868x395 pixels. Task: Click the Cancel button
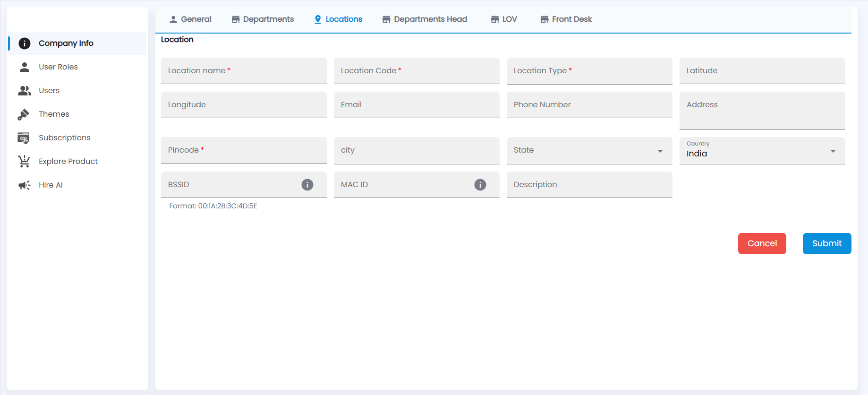pos(762,243)
